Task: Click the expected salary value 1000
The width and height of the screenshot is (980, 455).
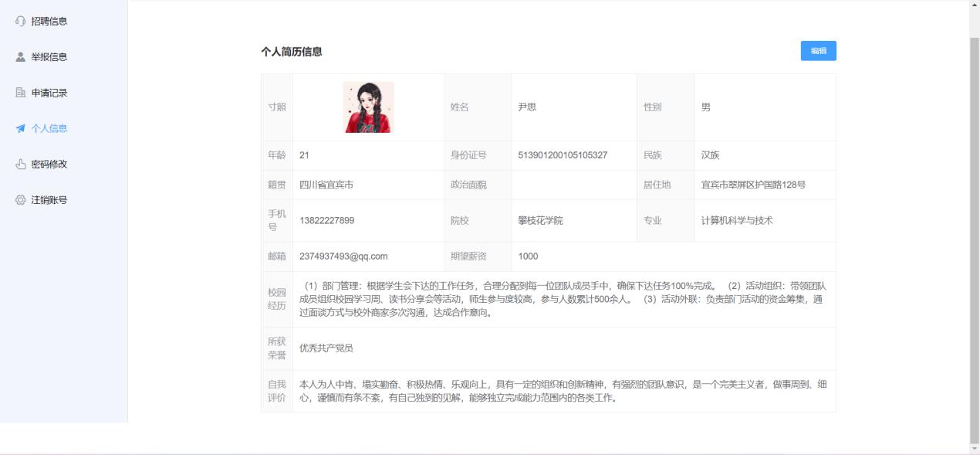Action: (528, 256)
